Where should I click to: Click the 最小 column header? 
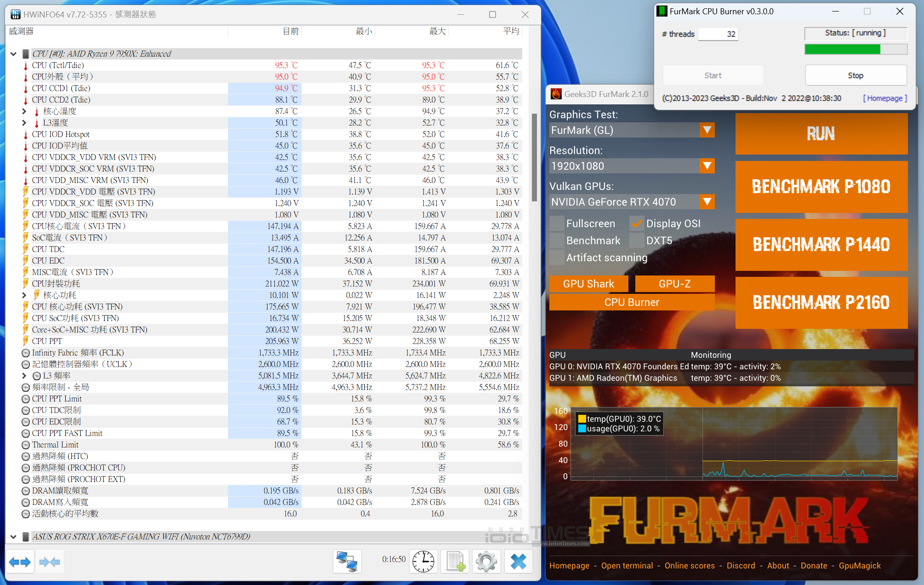[364, 31]
